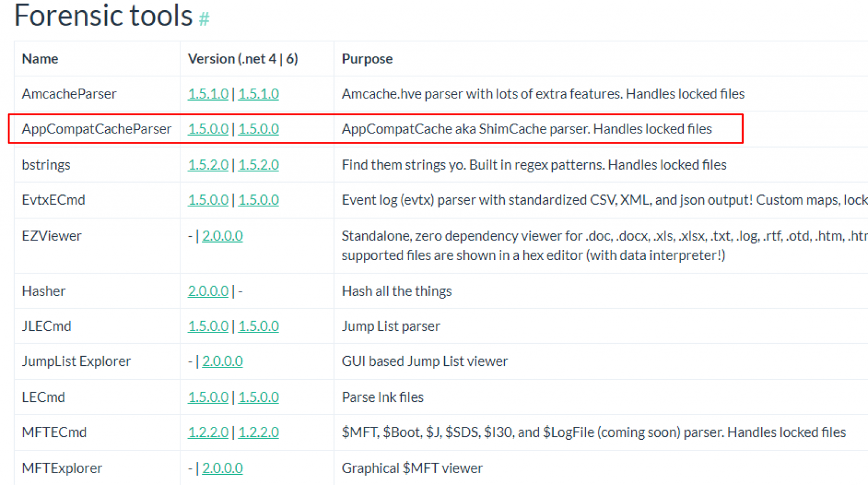The width and height of the screenshot is (868, 485).
Task: Download JLECmd .net 6 version 1.5.0.0
Action: (x=258, y=326)
